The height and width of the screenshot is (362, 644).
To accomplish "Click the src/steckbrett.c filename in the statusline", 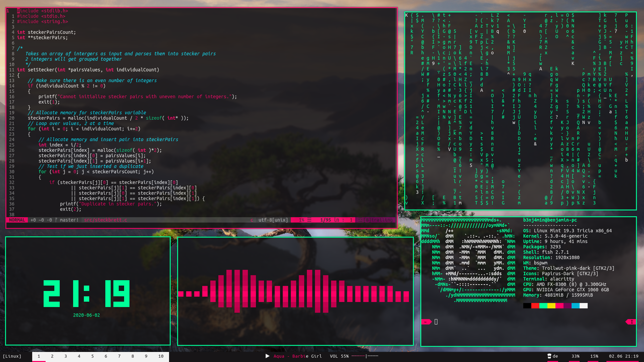I will point(106,220).
